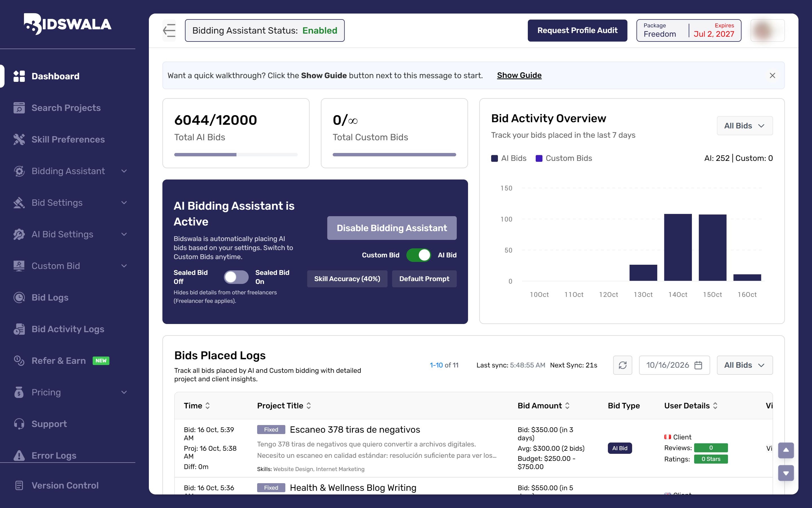Image resolution: width=812 pixels, height=508 pixels.
Task: Click the 10/16/2026 date input field
Action: tap(674, 365)
